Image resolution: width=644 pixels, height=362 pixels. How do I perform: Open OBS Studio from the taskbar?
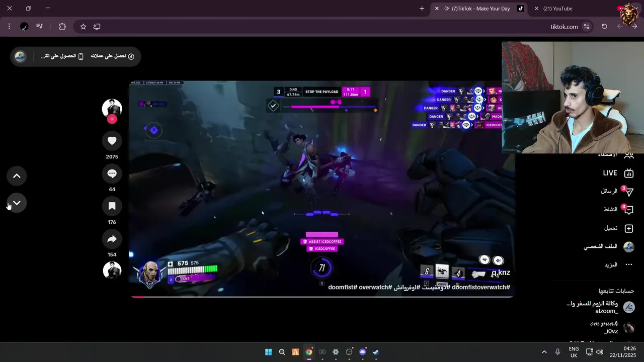(349, 352)
